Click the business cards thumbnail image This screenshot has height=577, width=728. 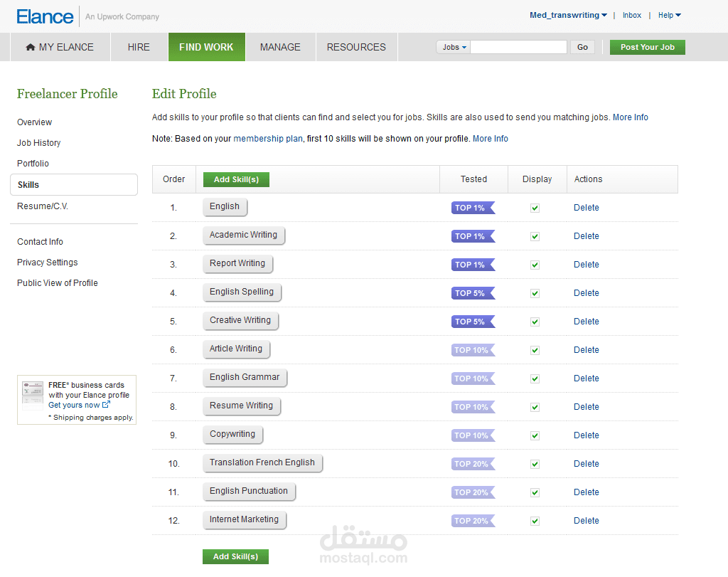pos(33,396)
